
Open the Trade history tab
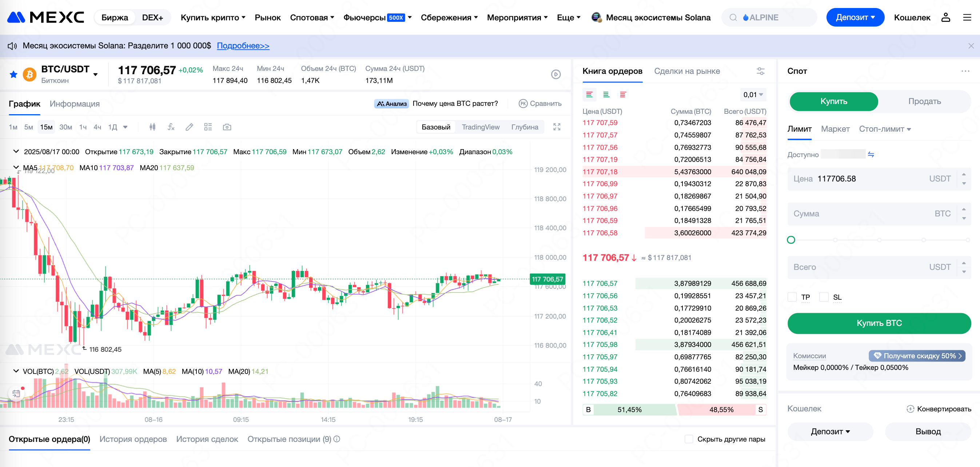tap(207, 439)
